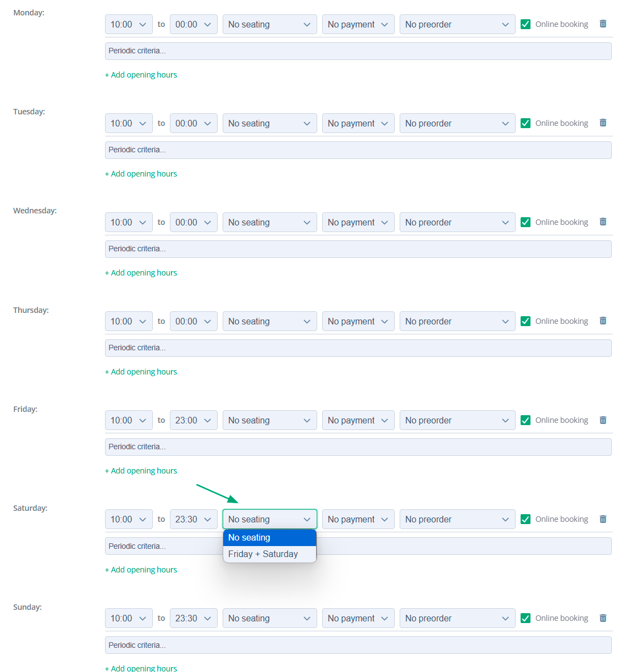
Task: Remove Wednesday's schedule with the trash icon
Action: click(603, 222)
